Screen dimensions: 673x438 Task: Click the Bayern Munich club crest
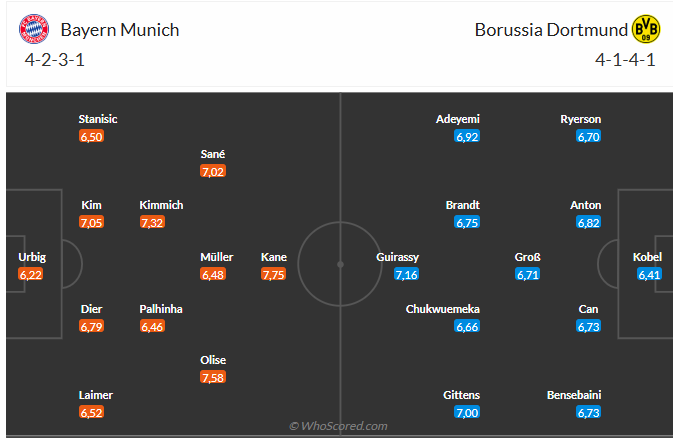(x=34, y=30)
